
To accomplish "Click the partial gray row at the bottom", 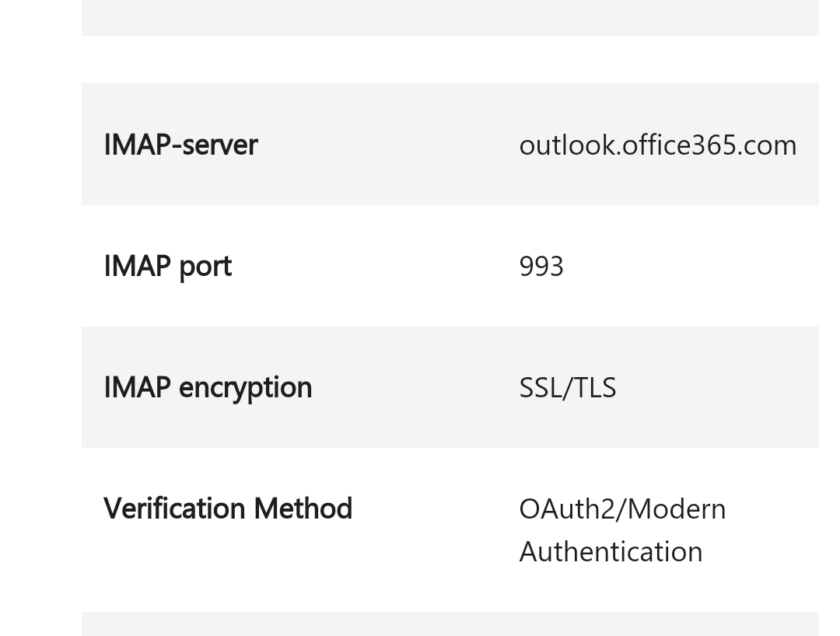I will [x=450, y=624].
